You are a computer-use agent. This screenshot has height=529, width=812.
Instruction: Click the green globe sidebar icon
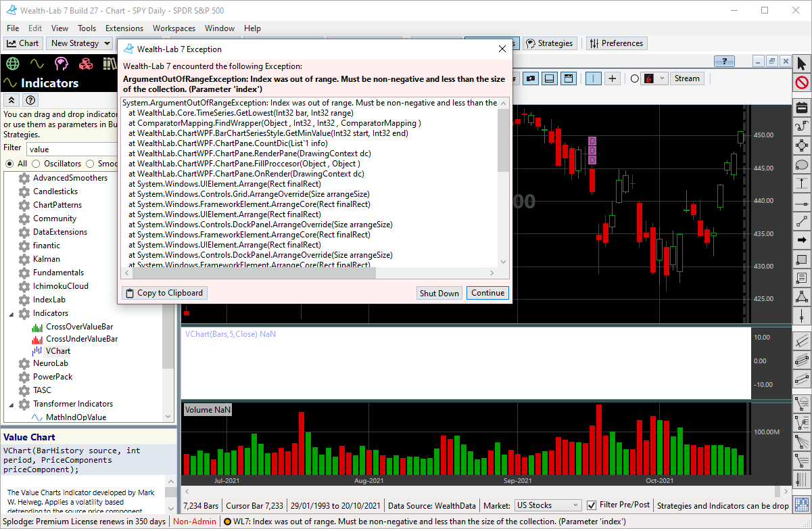click(x=12, y=64)
